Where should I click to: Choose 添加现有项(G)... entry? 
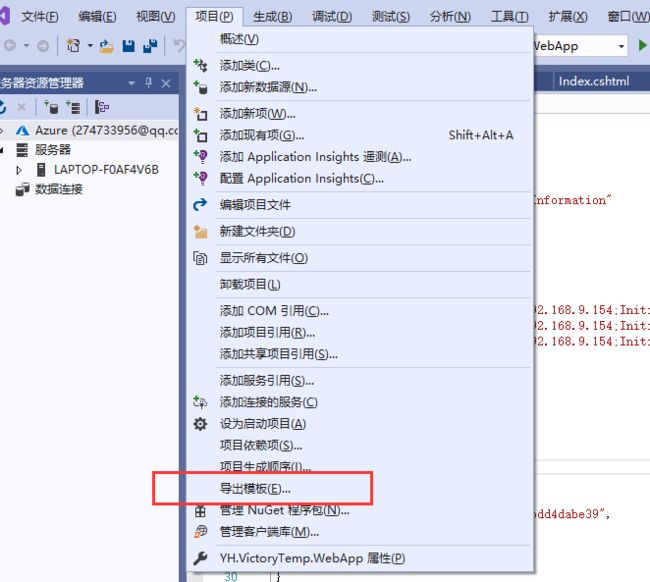(360, 135)
